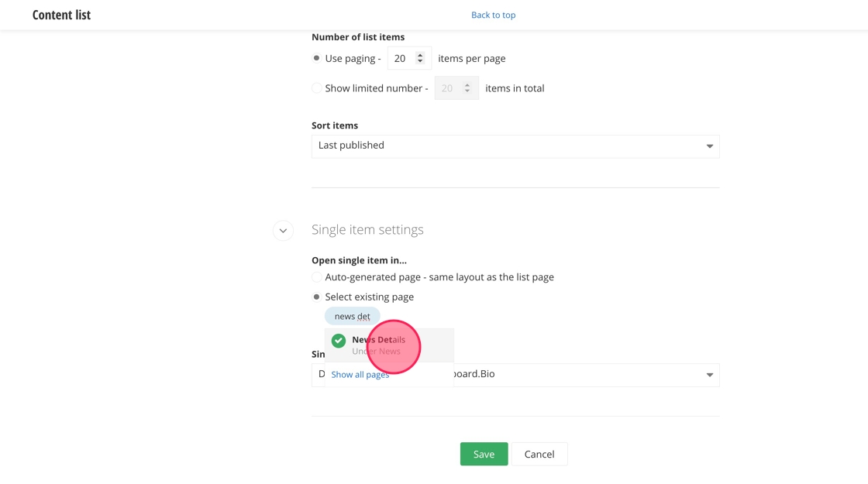Increase items per page with the up arrow

click(420, 55)
